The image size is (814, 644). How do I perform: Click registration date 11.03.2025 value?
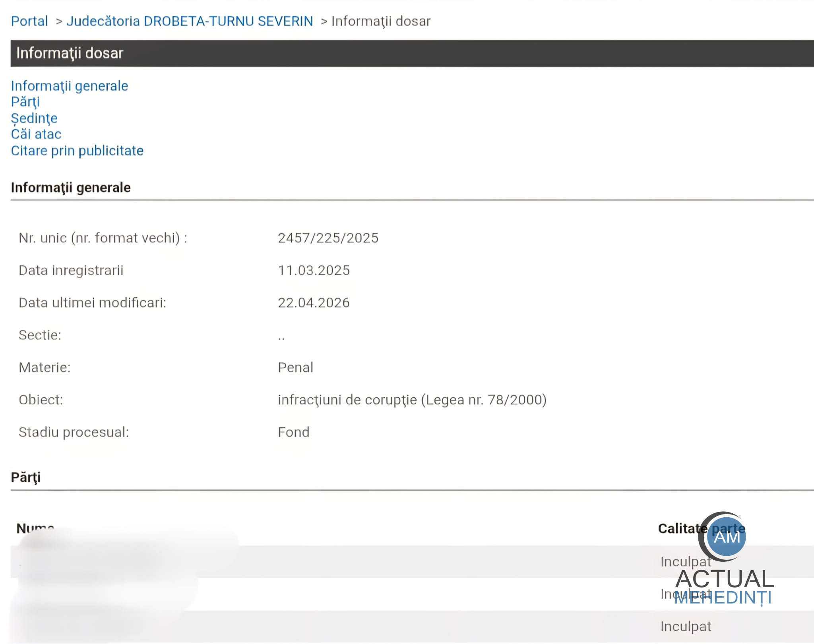tap(314, 270)
